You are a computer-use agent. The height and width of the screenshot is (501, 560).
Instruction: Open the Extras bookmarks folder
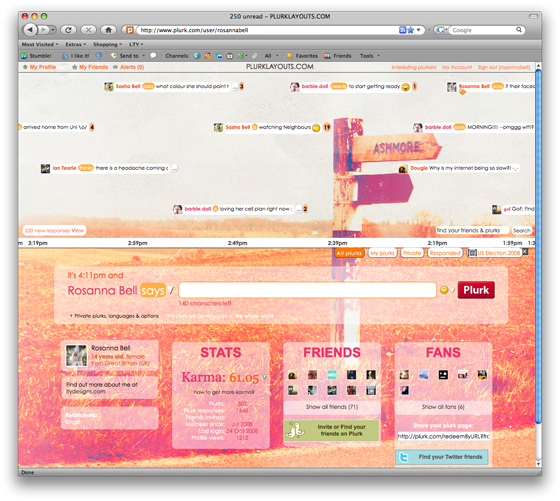pyautogui.click(x=75, y=44)
